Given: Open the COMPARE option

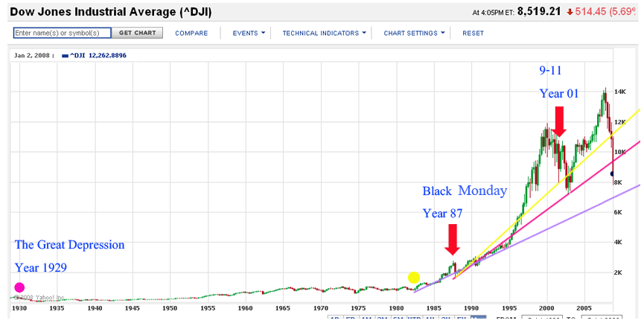Looking at the screenshot, I should (191, 33).
